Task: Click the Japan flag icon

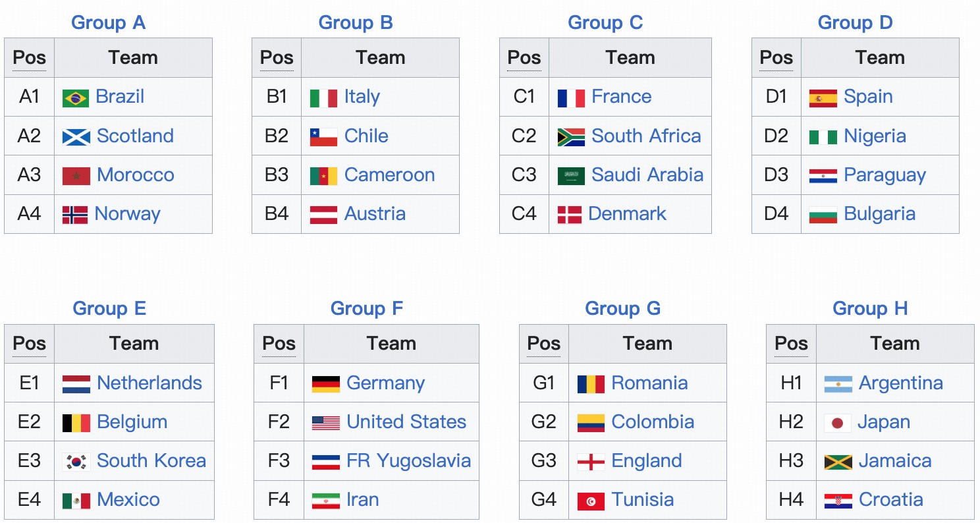Action: click(x=838, y=422)
